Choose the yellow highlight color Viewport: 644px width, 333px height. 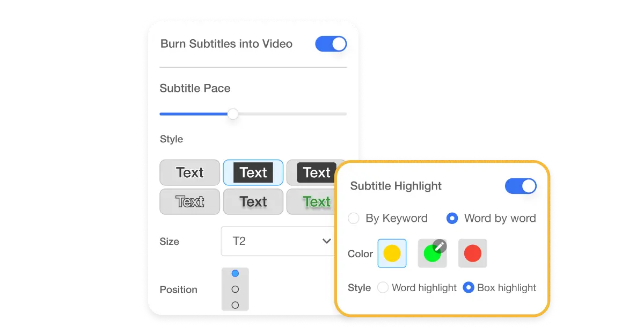[x=392, y=253]
